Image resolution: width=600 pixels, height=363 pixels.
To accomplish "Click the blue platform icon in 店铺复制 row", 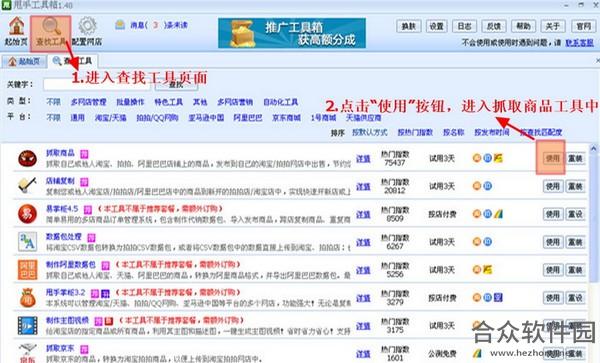I will pos(488,186).
